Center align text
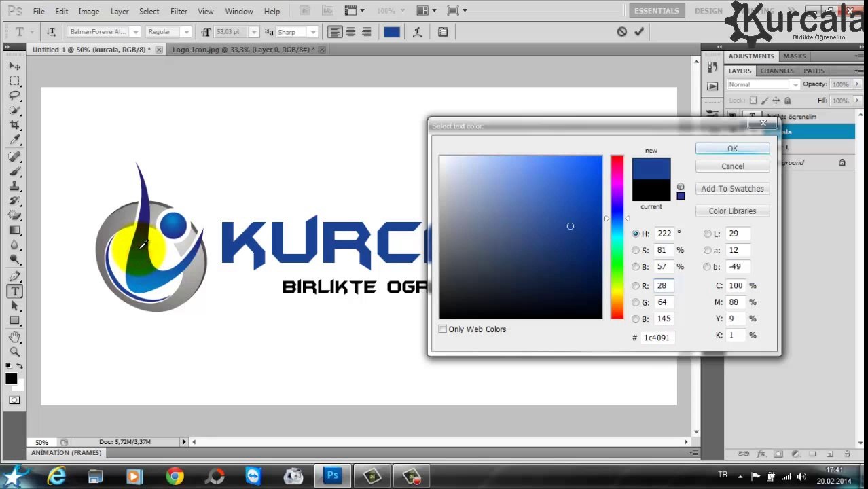 [x=350, y=32]
